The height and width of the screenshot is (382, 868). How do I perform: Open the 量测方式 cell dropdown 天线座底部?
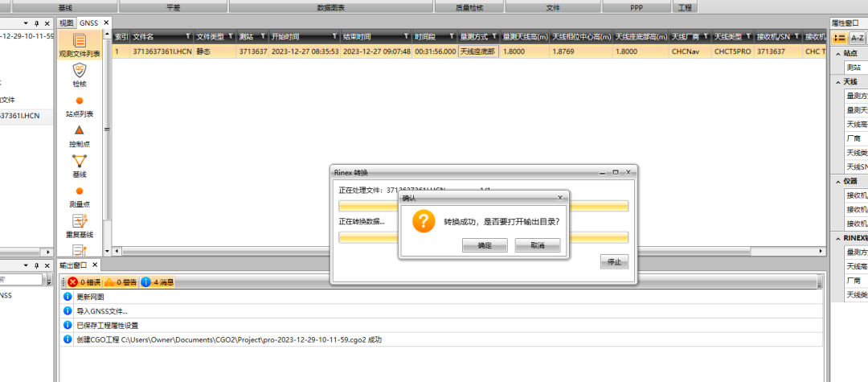pyautogui.click(x=478, y=51)
